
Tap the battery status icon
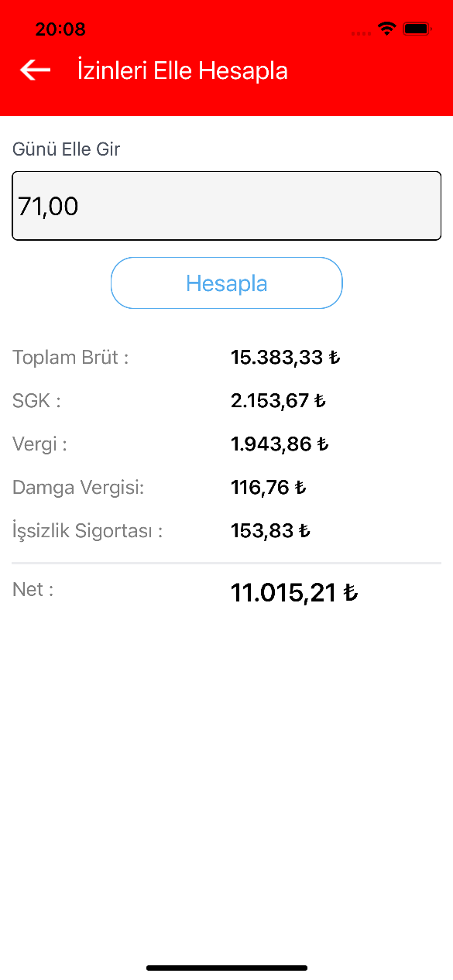click(417, 29)
